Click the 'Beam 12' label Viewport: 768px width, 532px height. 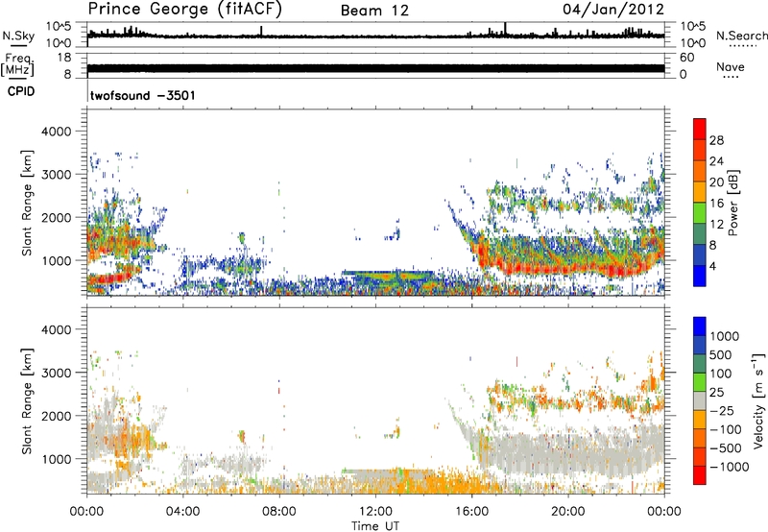[374, 11]
